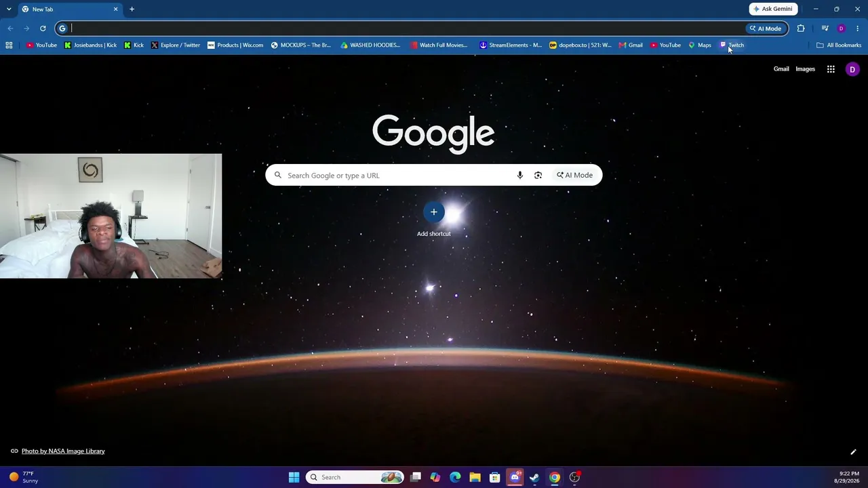The height and width of the screenshot is (488, 868).
Task: Go back using the back arrow
Action: click(10, 28)
